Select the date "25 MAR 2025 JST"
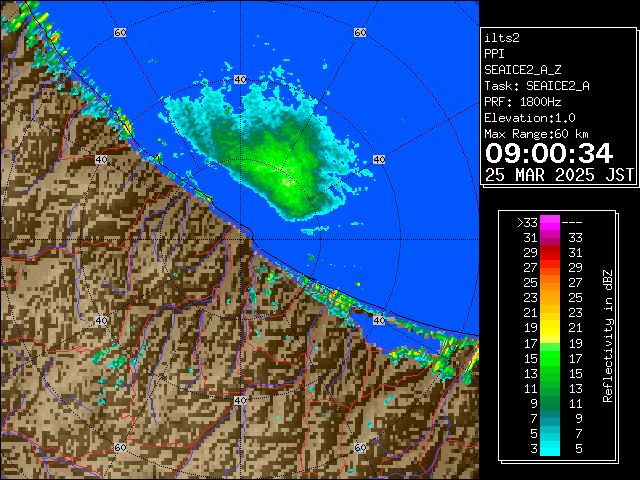The height and width of the screenshot is (480, 640). point(559,175)
